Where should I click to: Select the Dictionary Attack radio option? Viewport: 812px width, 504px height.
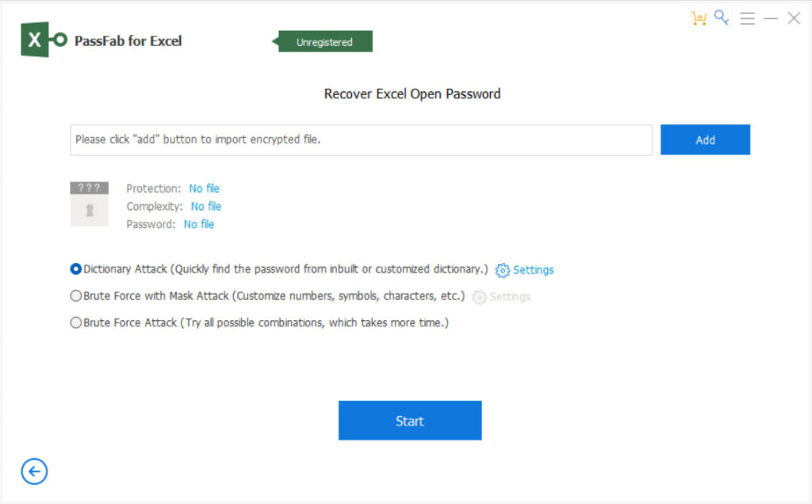coord(75,269)
